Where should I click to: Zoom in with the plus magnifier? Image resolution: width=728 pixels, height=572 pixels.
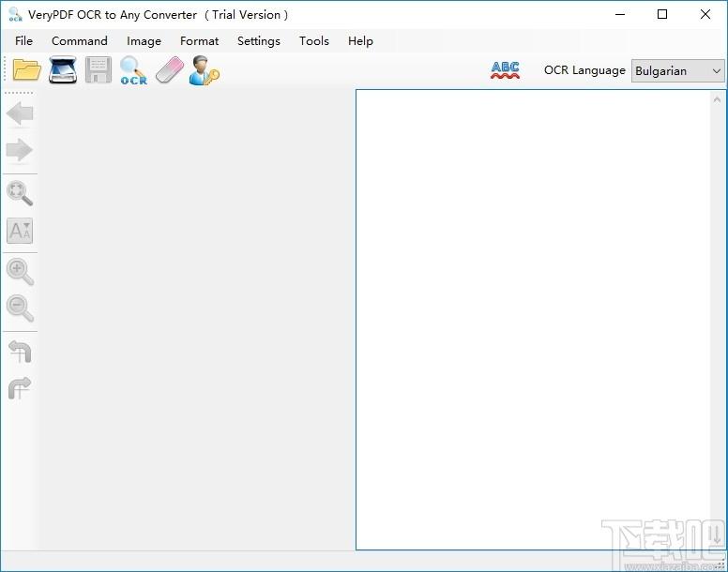20,272
